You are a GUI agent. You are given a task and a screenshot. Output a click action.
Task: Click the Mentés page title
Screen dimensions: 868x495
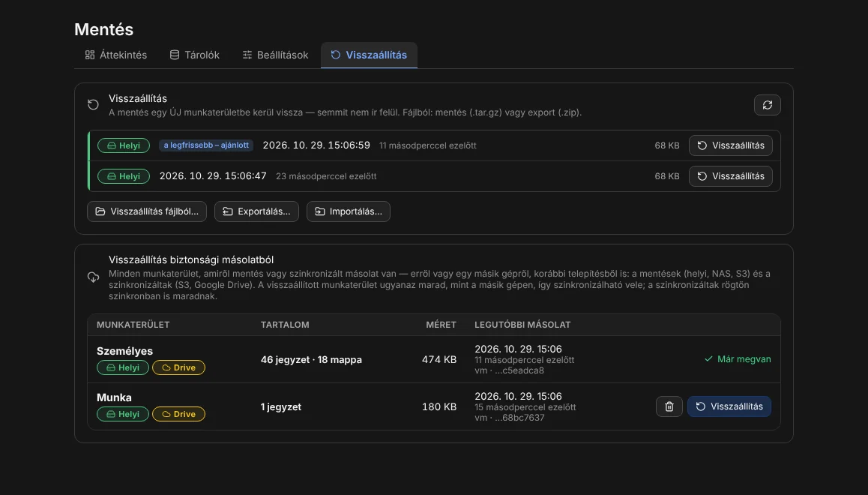103,29
